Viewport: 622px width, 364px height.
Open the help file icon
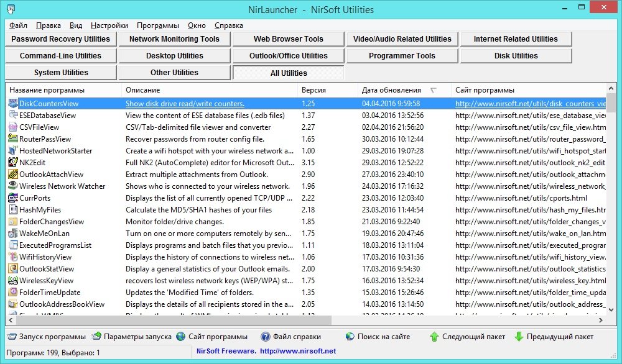(x=266, y=337)
